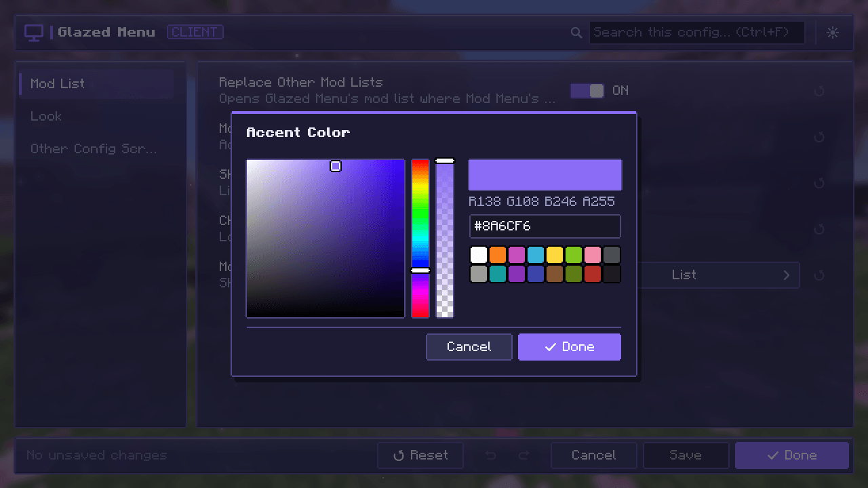Pick the teal cyan preset swatch

pyautogui.click(x=498, y=274)
